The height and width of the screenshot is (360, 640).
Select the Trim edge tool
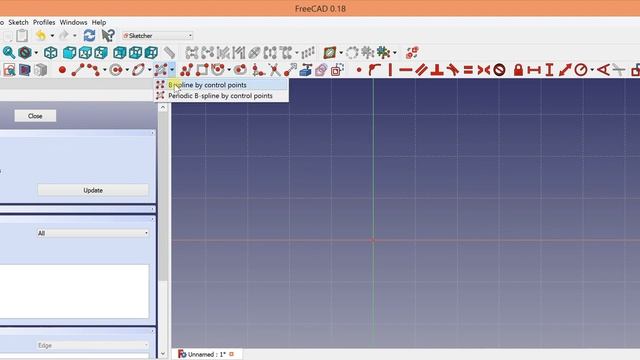point(274,70)
